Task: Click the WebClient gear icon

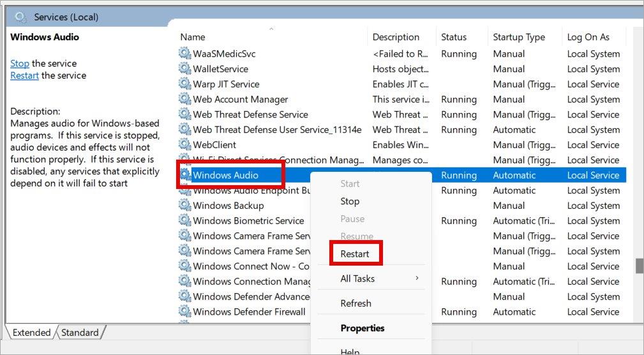Action: [185, 145]
